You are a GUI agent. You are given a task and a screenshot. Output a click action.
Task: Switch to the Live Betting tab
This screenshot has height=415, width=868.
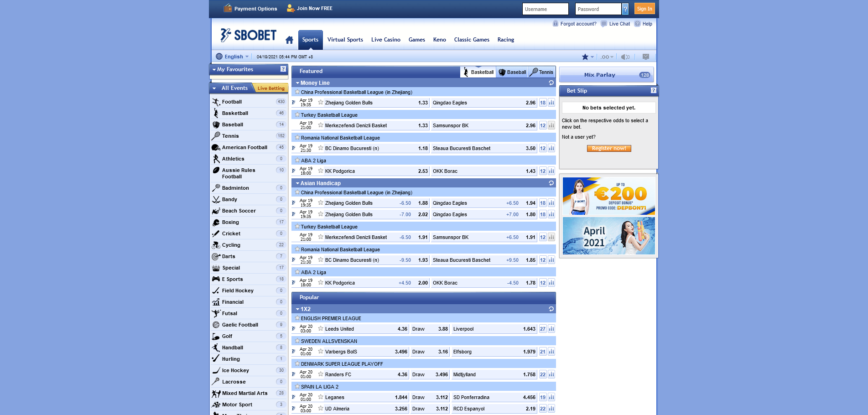click(271, 88)
